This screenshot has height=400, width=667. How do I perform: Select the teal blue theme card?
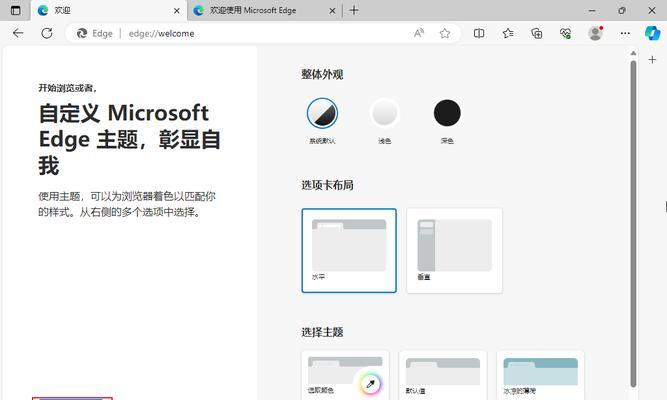(x=541, y=375)
